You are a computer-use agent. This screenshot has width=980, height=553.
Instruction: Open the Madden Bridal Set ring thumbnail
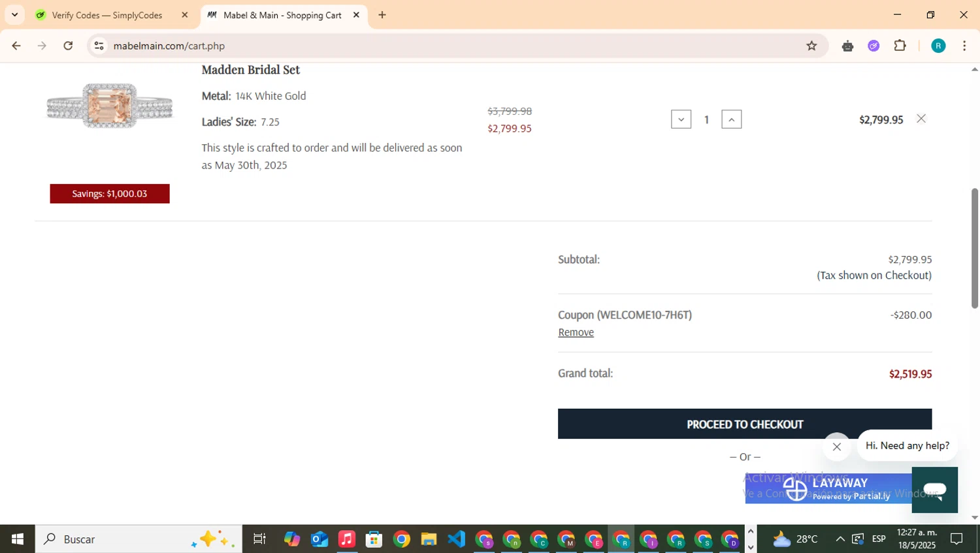coord(110,106)
